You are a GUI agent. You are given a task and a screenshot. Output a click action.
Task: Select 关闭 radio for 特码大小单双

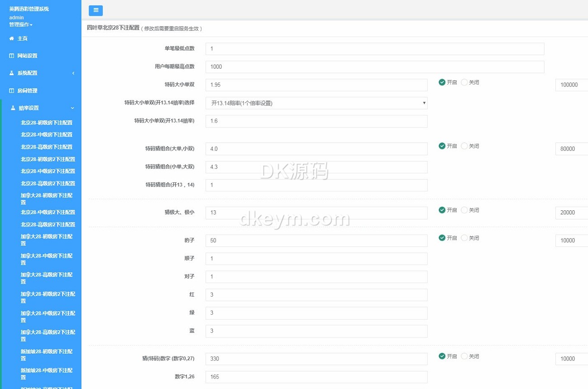(x=464, y=82)
